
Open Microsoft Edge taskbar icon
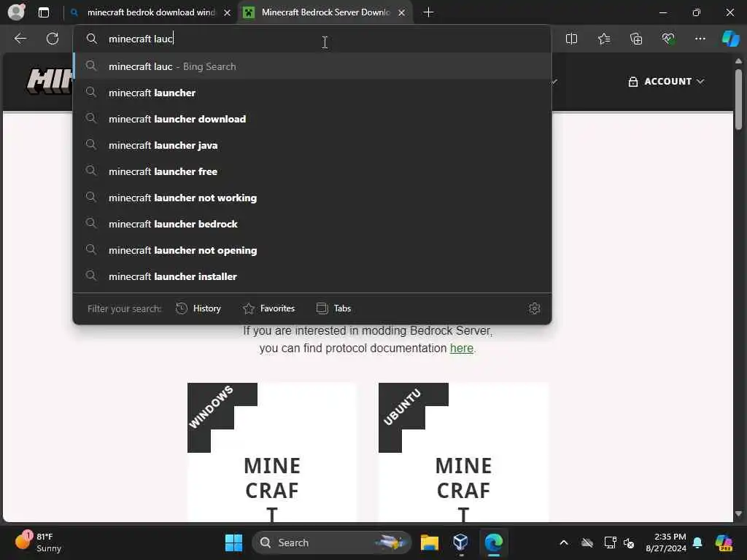[x=494, y=542]
